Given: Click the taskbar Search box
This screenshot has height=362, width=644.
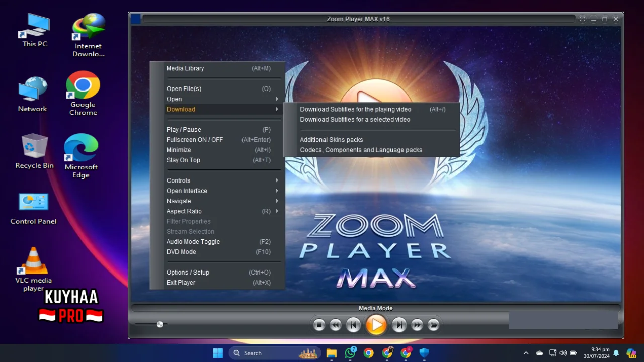Looking at the screenshot, I should coord(275,353).
